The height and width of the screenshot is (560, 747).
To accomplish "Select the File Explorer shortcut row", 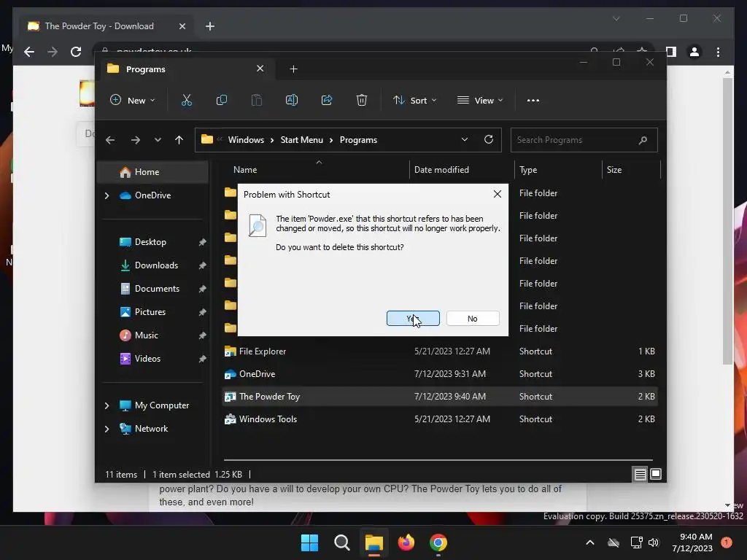I will 440,351.
